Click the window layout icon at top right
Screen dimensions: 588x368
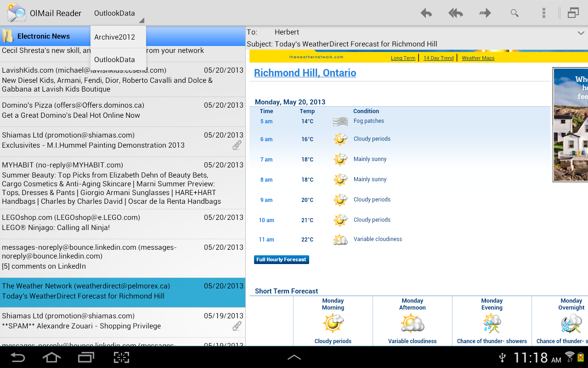point(573,13)
